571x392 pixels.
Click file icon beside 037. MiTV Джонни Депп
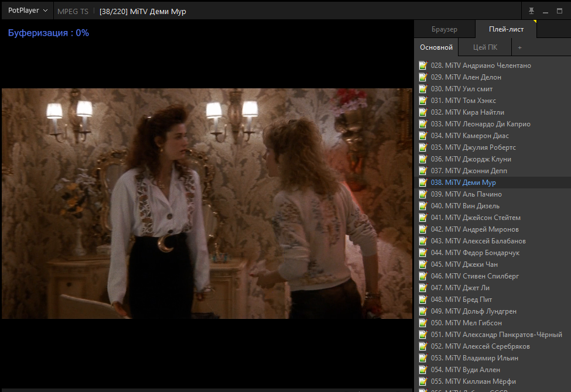coord(423,171)
